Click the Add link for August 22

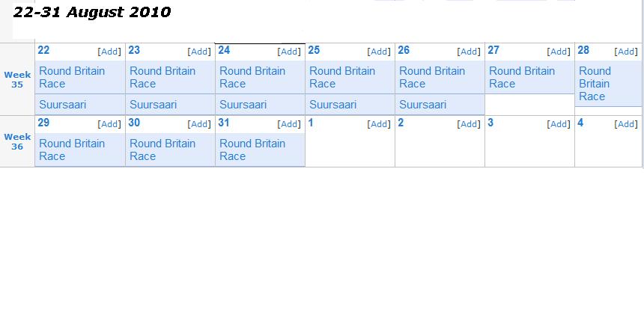pos(109,52)
